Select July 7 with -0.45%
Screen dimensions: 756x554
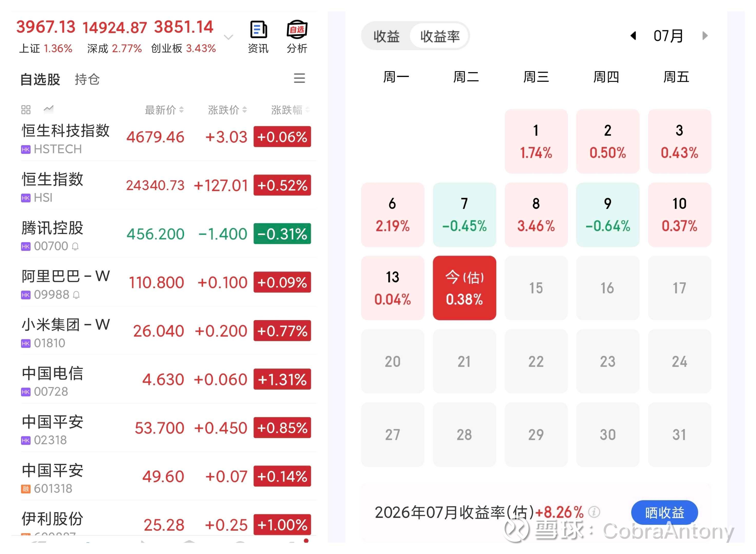(x=464, y=215)
